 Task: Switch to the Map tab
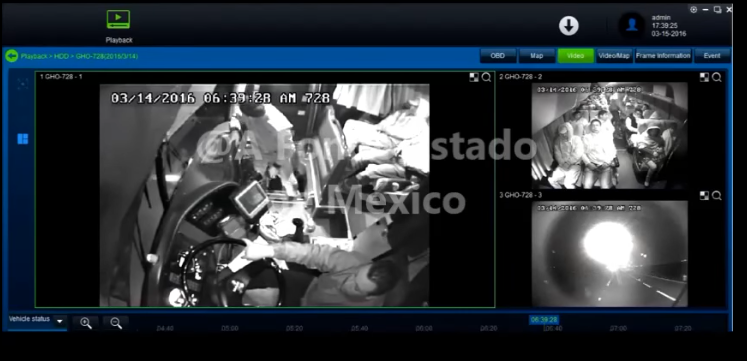pos(536,56)
